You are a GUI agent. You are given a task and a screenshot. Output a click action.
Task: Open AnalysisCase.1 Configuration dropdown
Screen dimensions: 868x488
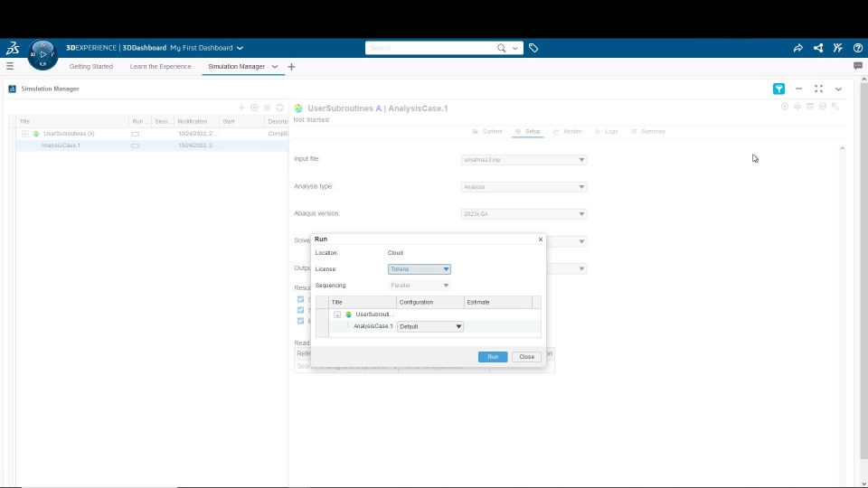pyautogui.click(x=430, y=326)
